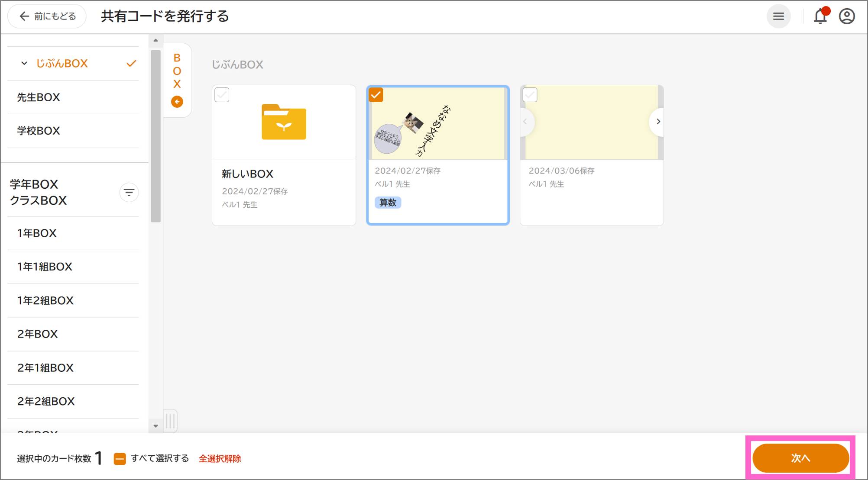
Task: Click the yellow 新しいBOX folder icon
Action: (284, 122)
